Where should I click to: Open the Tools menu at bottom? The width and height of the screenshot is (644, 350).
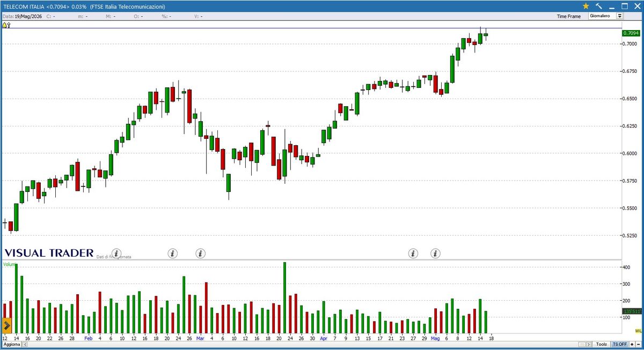(x=601, y=344)
